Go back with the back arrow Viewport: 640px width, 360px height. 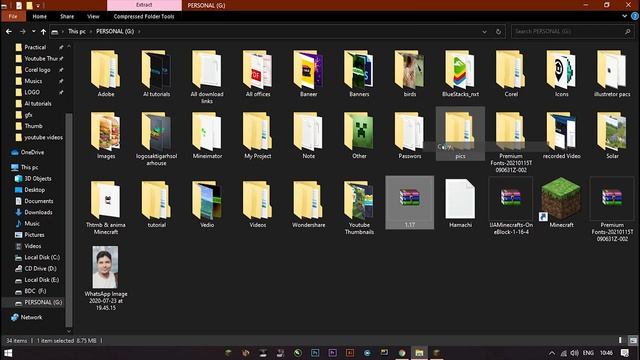coord(9,31)
